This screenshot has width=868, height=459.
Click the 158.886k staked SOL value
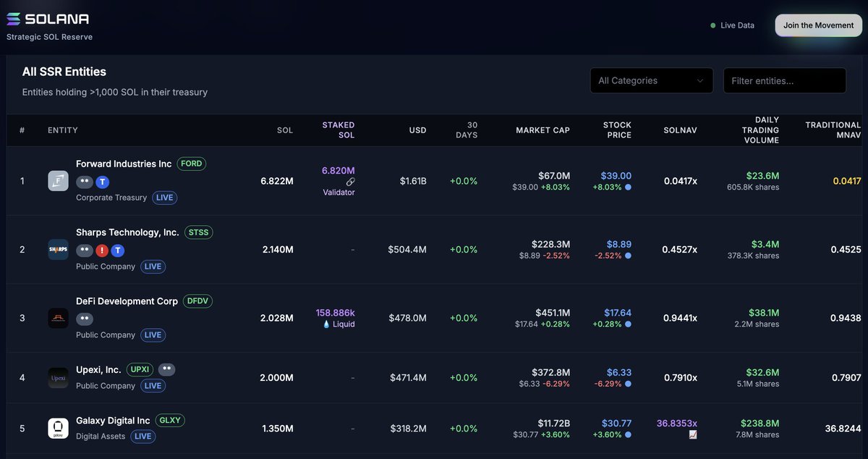[335, 313]
